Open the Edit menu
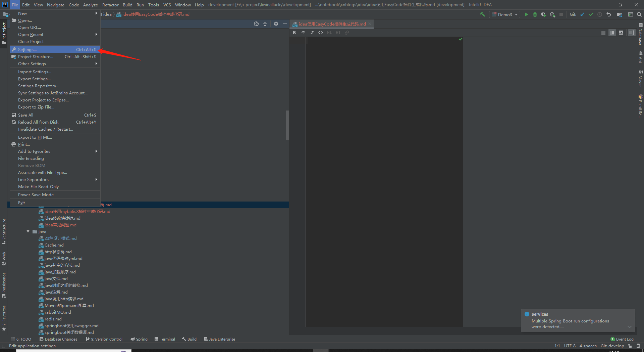644x352 pixels. (26, 5)
